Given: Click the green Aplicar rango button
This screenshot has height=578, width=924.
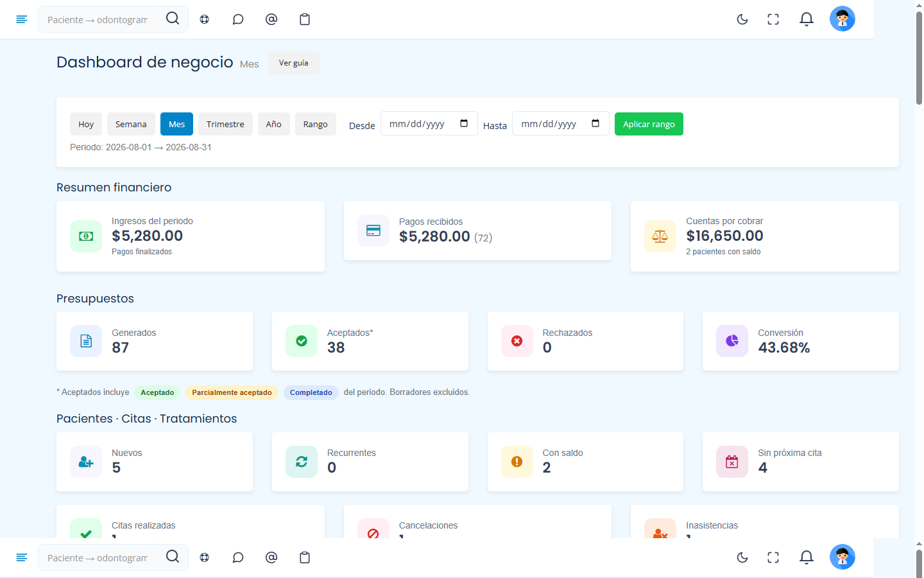Looking at the screenshot, I should [x=649, y=124].
